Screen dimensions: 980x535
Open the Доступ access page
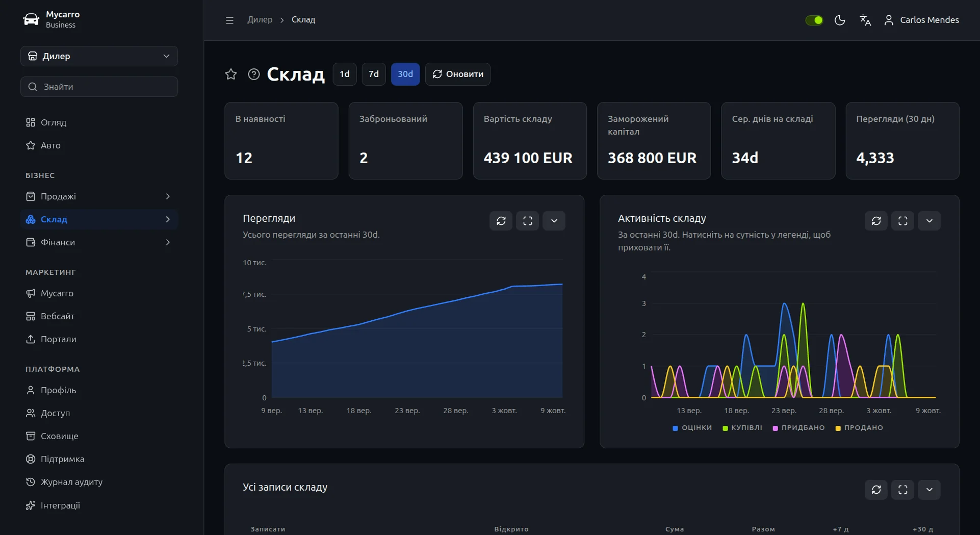pyautogui.click(x=99, y=413)
